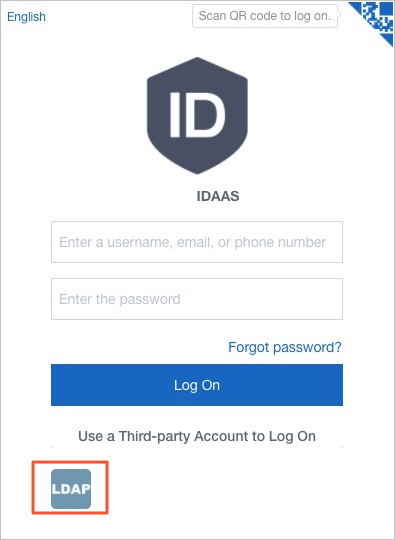Start password recovery via Forgot password

[285, 347]
